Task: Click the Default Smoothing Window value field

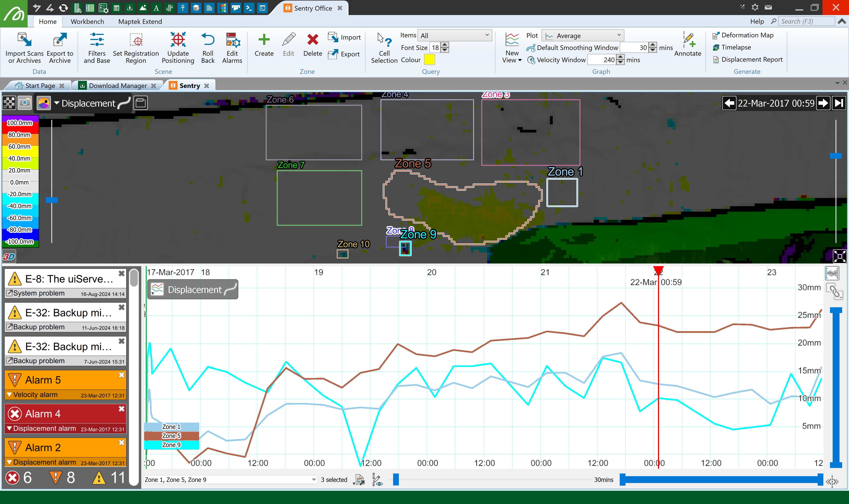Action: click(634, 48)
